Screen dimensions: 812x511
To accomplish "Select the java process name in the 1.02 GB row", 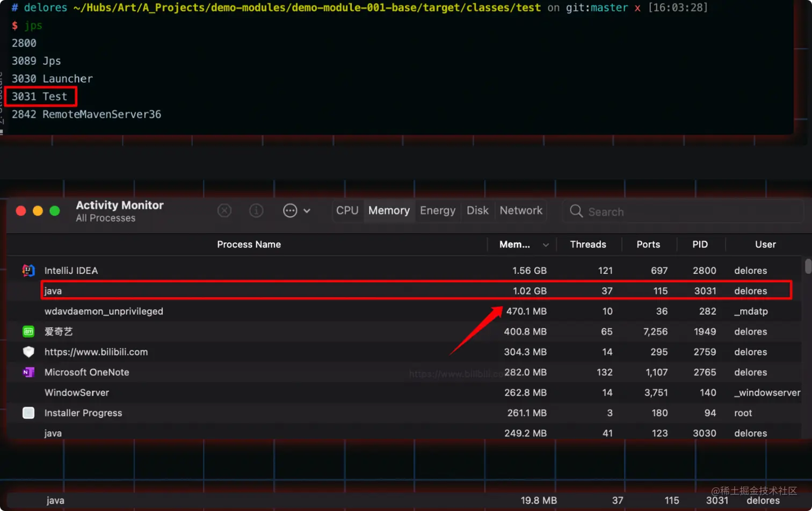I will [53, 291].
